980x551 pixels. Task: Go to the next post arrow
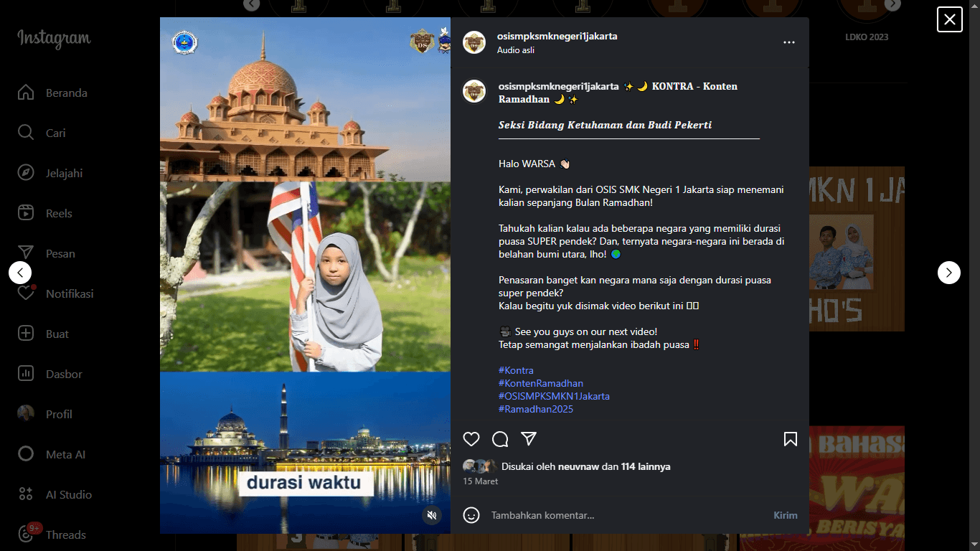[x=949, y=273]
